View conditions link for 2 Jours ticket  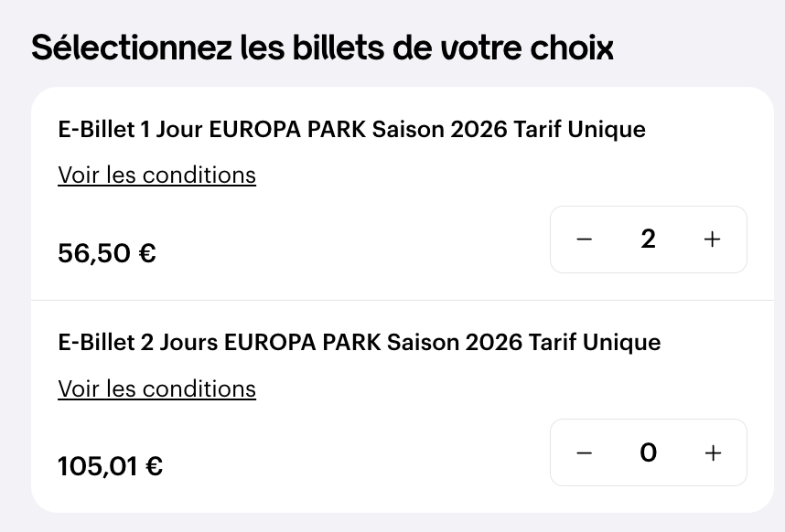(x=156, y=388)
